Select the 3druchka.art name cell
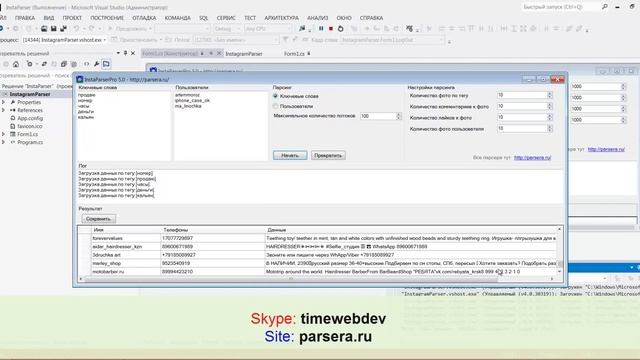640x360 pixels. click(126, 255)
